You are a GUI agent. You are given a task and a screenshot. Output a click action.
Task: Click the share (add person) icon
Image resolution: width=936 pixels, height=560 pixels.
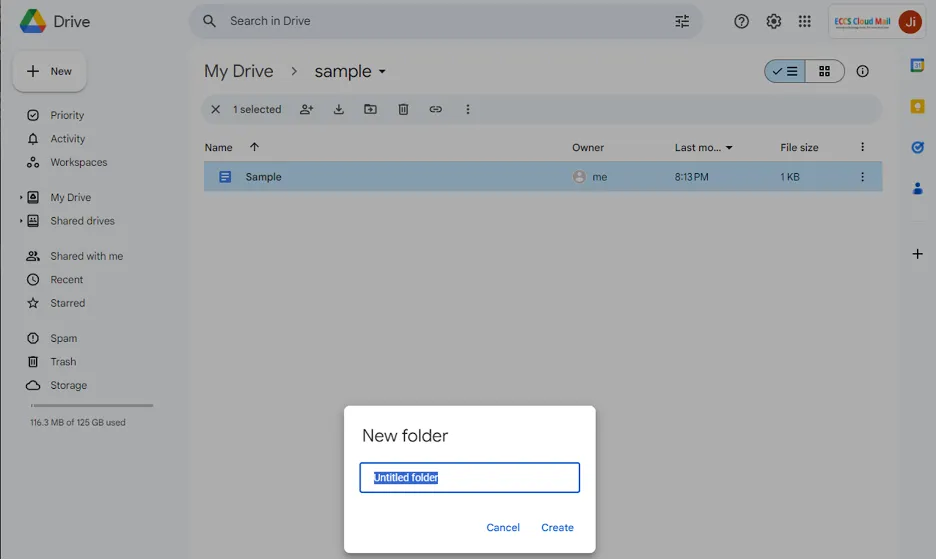[x=306, y=109]
